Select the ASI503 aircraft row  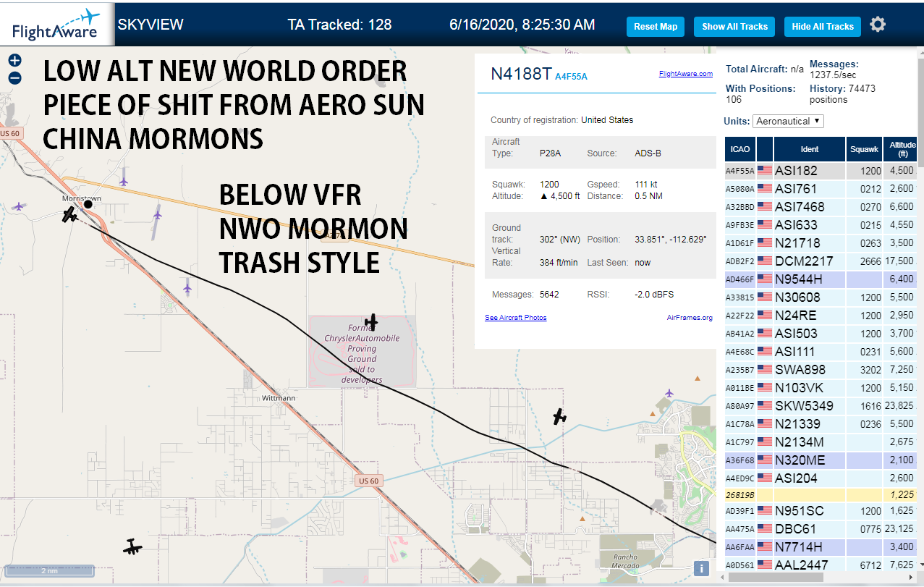click(821, 334)
